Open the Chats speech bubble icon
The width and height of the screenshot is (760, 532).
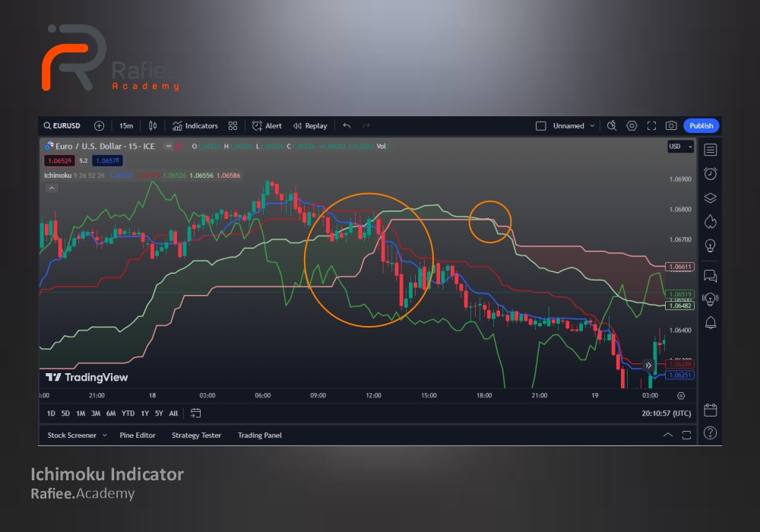pos(711,276)
